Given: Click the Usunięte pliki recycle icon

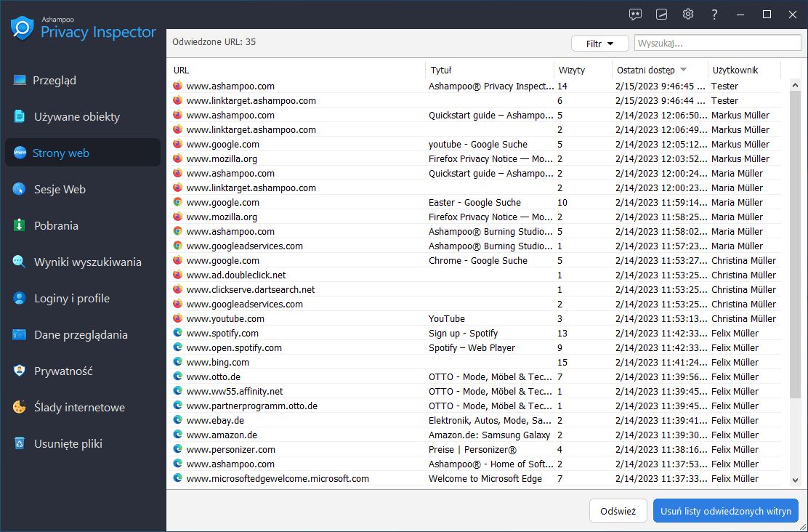Looking at the screenshot, I should [20, 444].
